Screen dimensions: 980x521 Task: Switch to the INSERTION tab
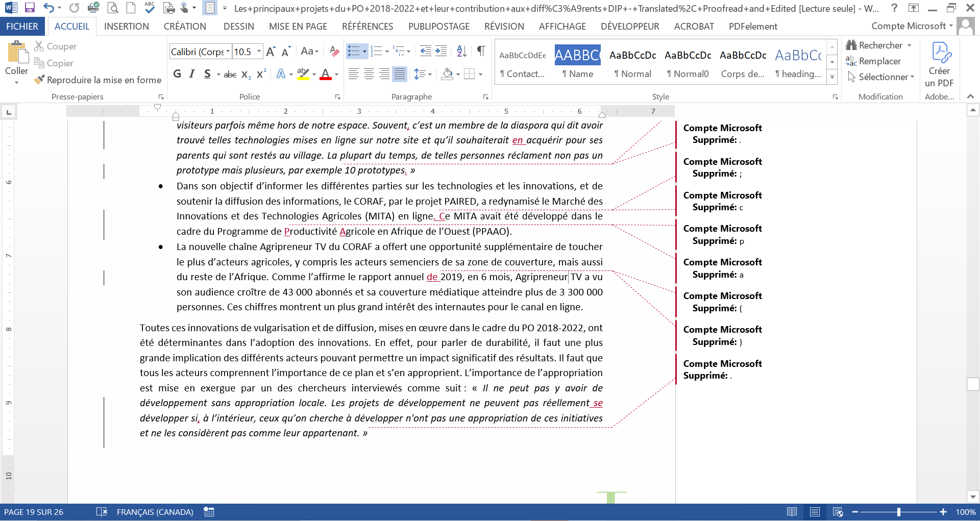127,27
